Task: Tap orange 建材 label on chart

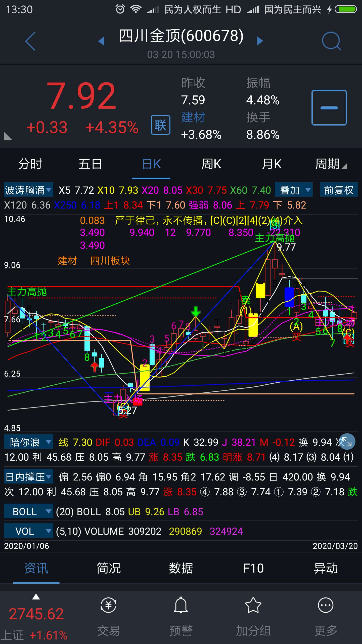Action: (67, 261)
